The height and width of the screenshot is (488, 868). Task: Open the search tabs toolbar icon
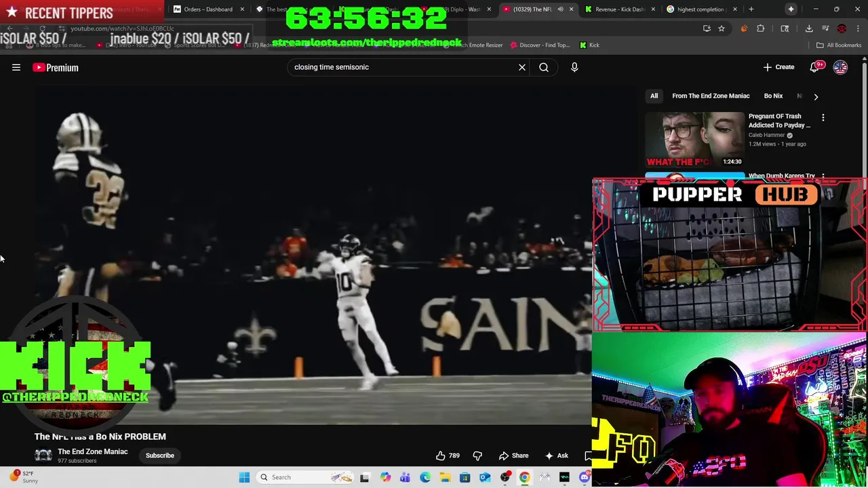[x=785, y=28]
